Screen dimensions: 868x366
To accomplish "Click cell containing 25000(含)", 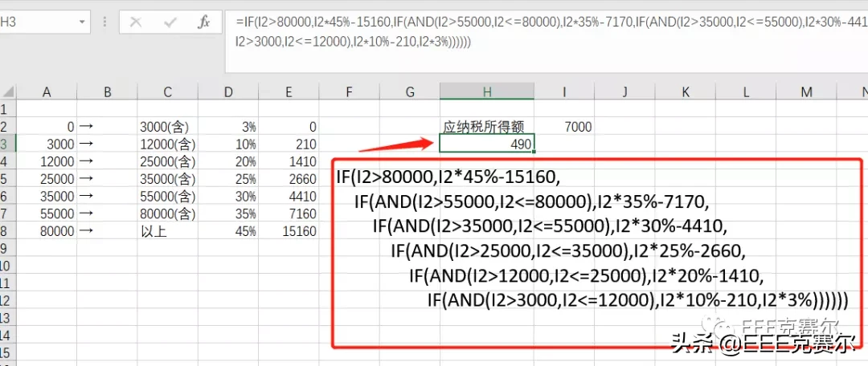I will tap(168, 161).
